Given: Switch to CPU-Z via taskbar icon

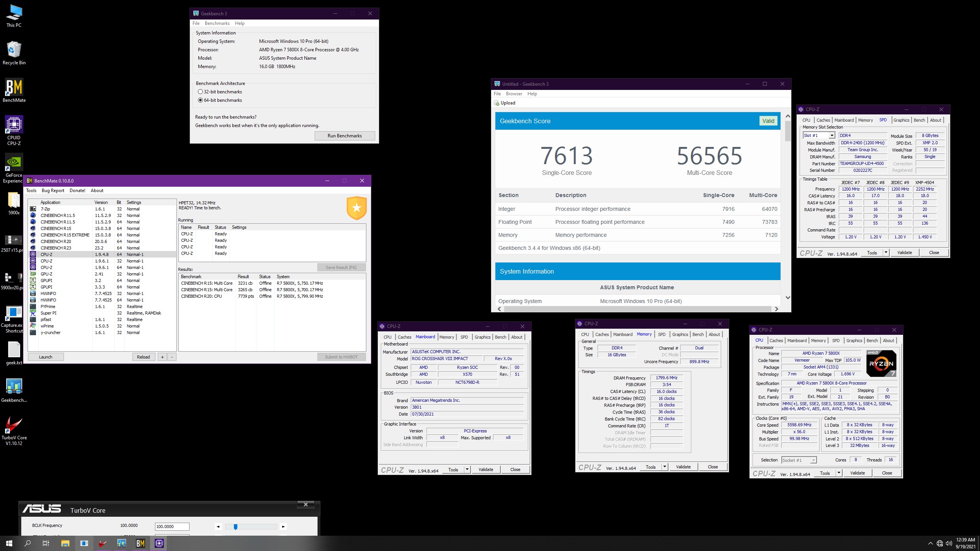Looking at the screenshot, I should 159,543.
